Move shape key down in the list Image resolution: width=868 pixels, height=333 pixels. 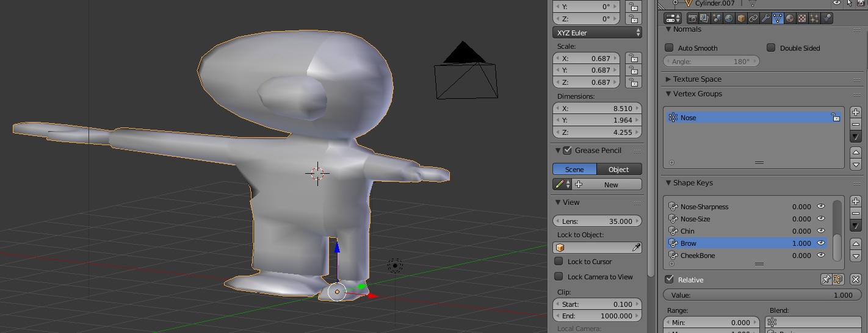856,256
